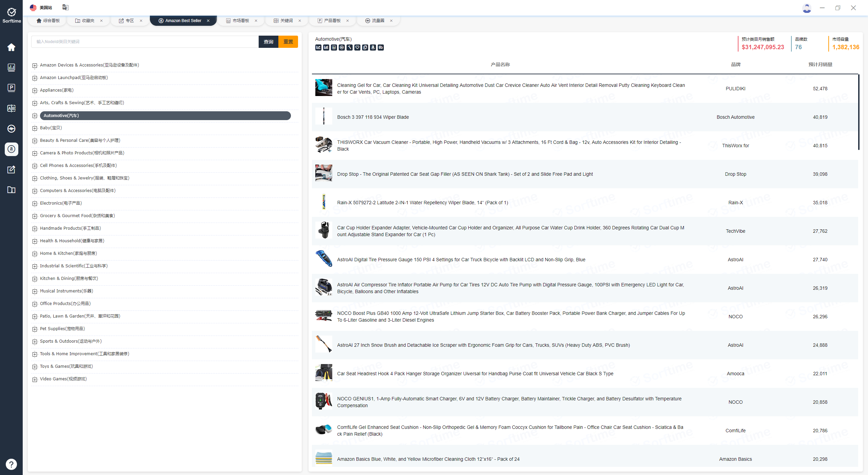868x475 pixels.
Task: Click the 重置 reset button
Action: (x=288, y=42)
